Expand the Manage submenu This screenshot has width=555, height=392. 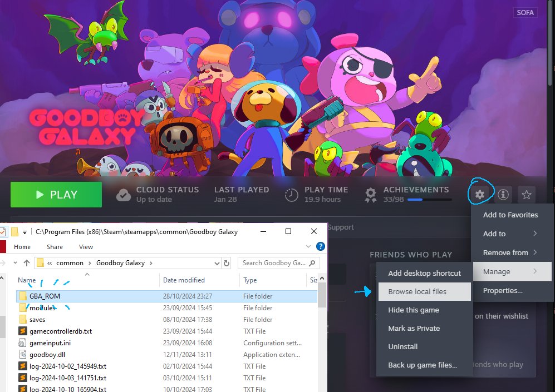pos(535,271)
